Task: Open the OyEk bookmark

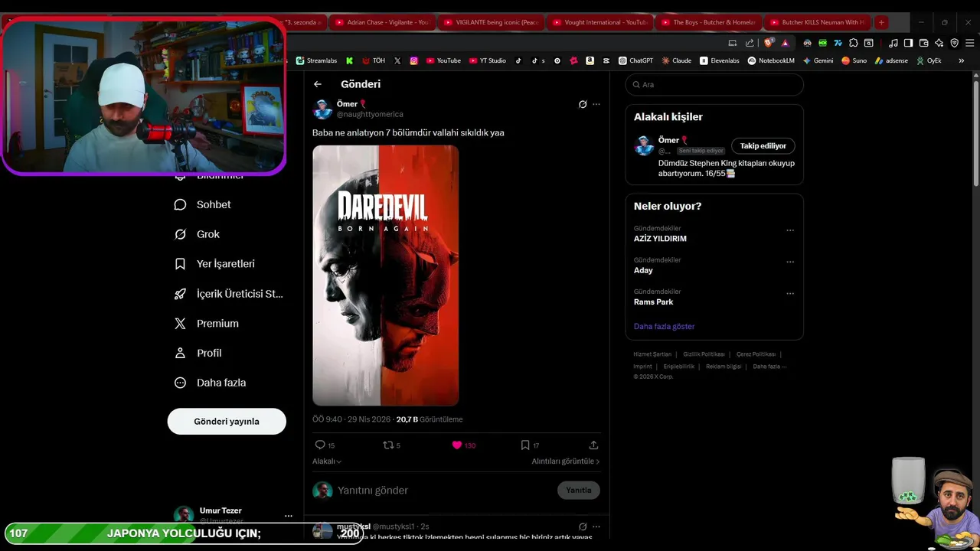Action: coord(928,60)
